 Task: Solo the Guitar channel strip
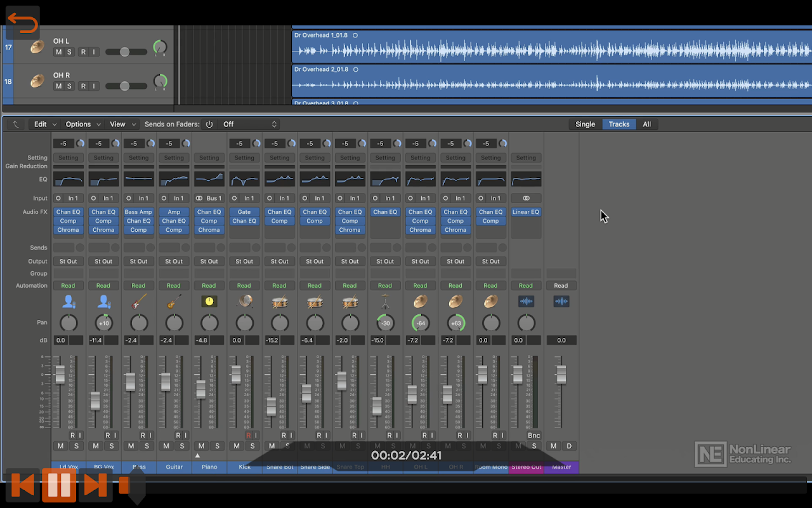(182, 446)
